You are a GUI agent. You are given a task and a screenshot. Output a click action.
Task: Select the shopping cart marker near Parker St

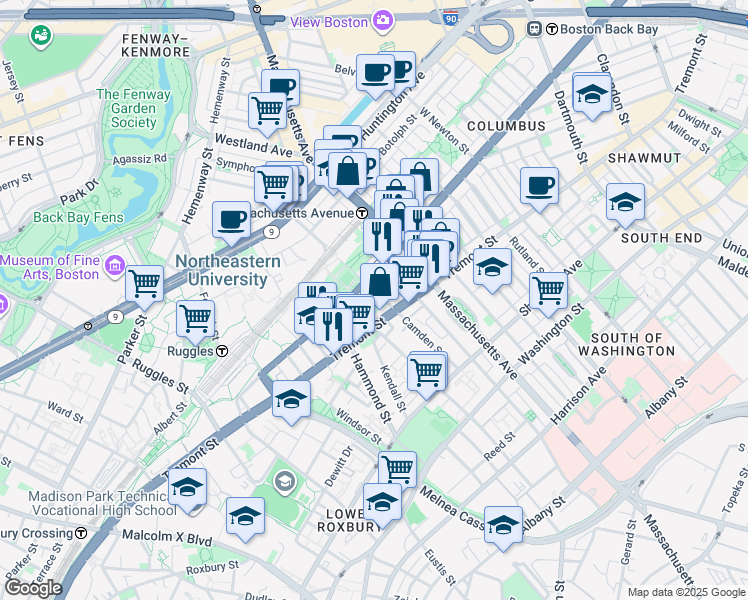[145, 284]
